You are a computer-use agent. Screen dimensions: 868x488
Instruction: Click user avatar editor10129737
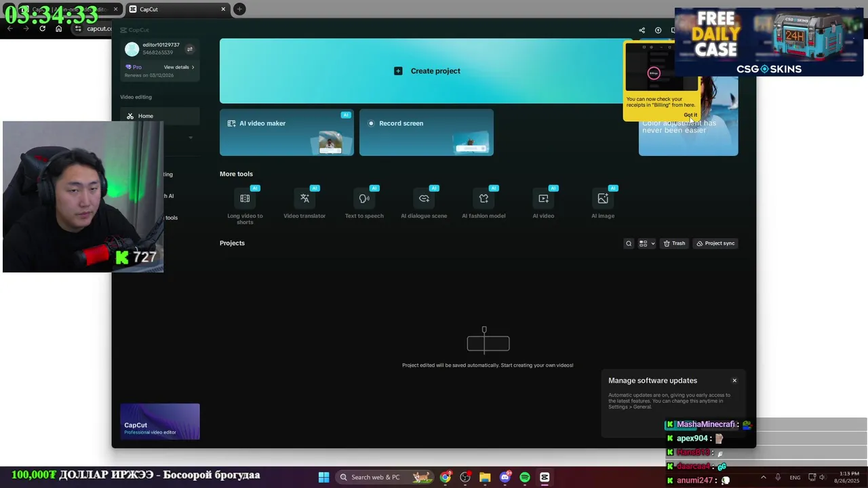coord(132,49)
